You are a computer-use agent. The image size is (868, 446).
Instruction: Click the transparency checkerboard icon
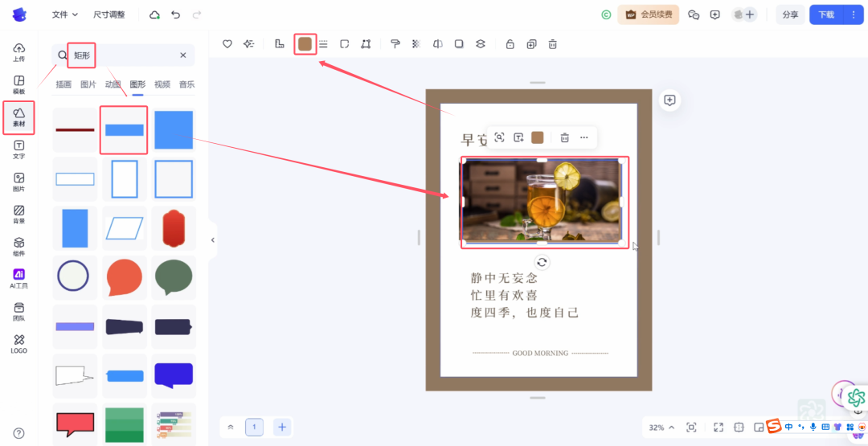pos(416,44)
